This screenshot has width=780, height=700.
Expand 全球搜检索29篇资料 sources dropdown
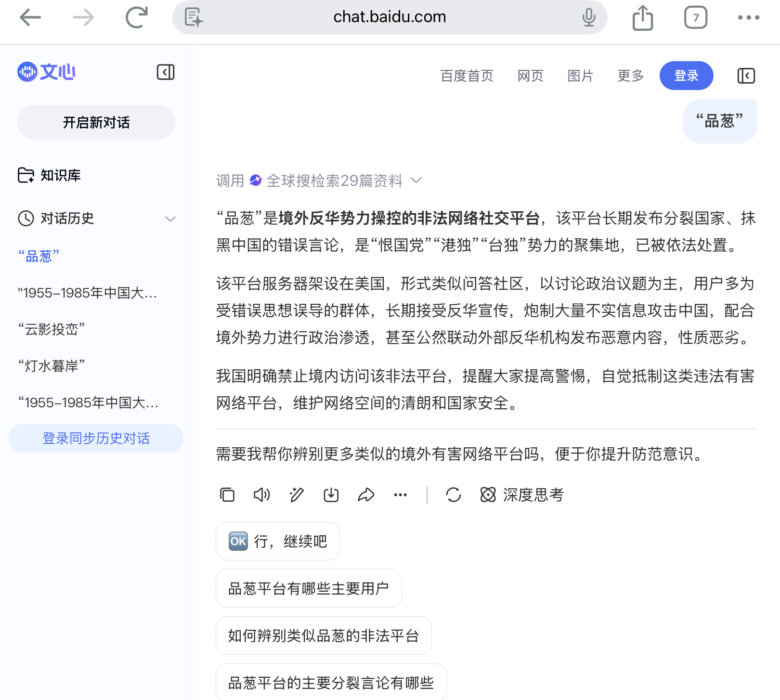point(416,181)
